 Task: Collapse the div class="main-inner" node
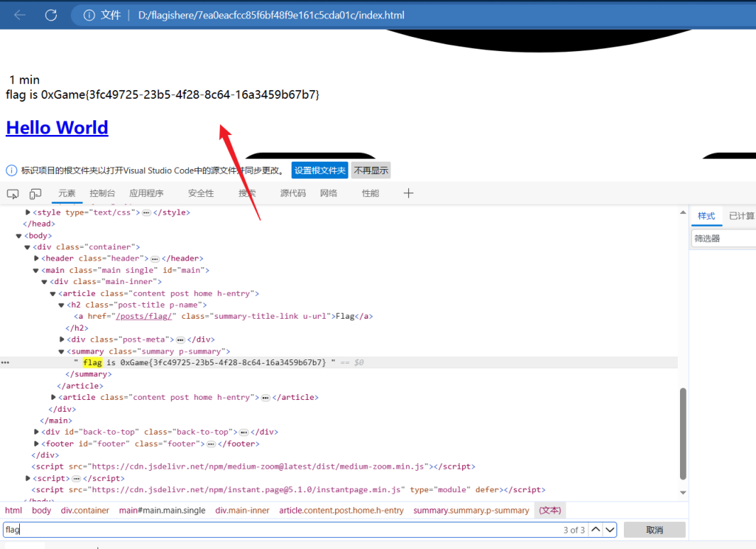click(x=44, y=282)
